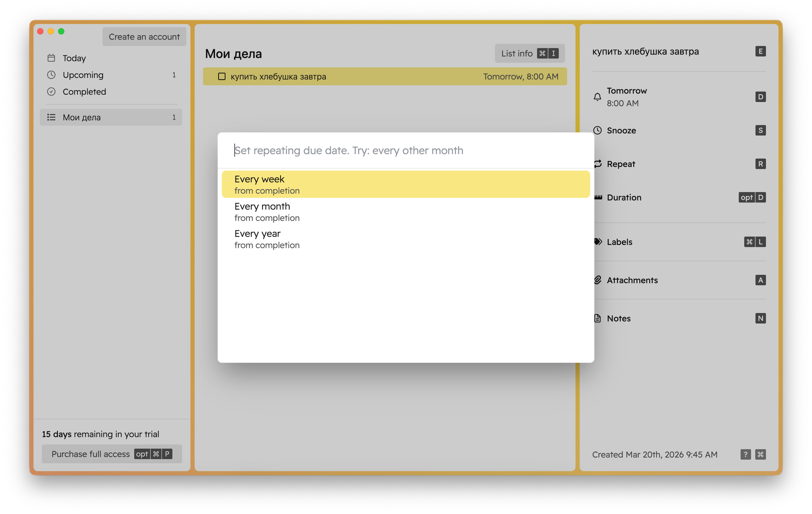Click the Upcoming clock icon
Screen dimensions: 812x514
click(x=51, y=75)
